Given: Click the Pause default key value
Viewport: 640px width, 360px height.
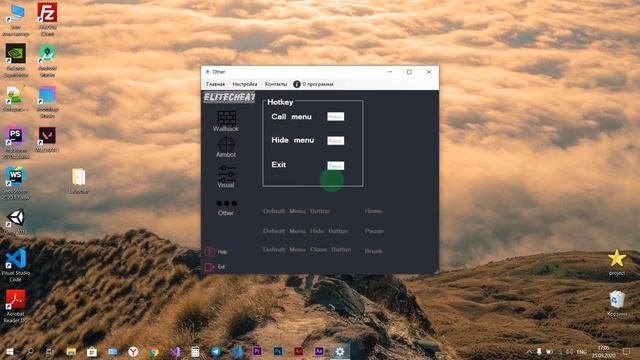Looking at the screenshot, I should pyautogui.click(x=374, y=231).
